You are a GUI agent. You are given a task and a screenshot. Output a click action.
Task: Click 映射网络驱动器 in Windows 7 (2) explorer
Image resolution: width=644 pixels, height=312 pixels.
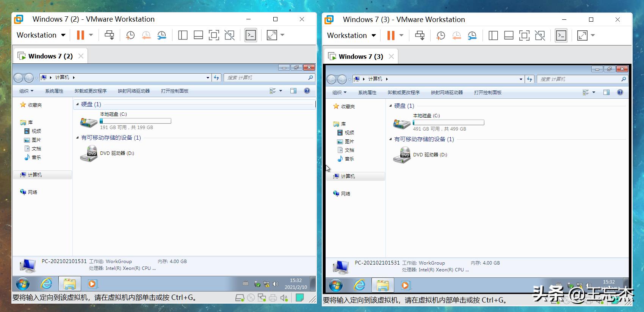(134, 91)
